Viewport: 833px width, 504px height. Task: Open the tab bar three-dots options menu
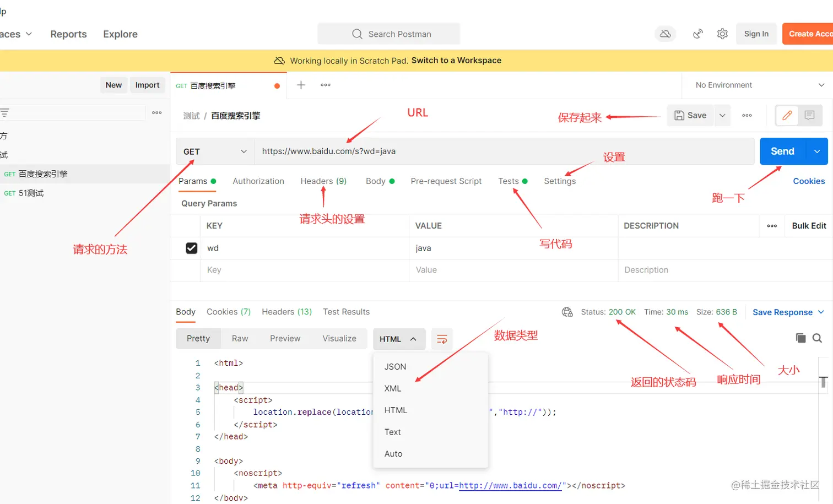pyautogui.click(x=326, y=85)
